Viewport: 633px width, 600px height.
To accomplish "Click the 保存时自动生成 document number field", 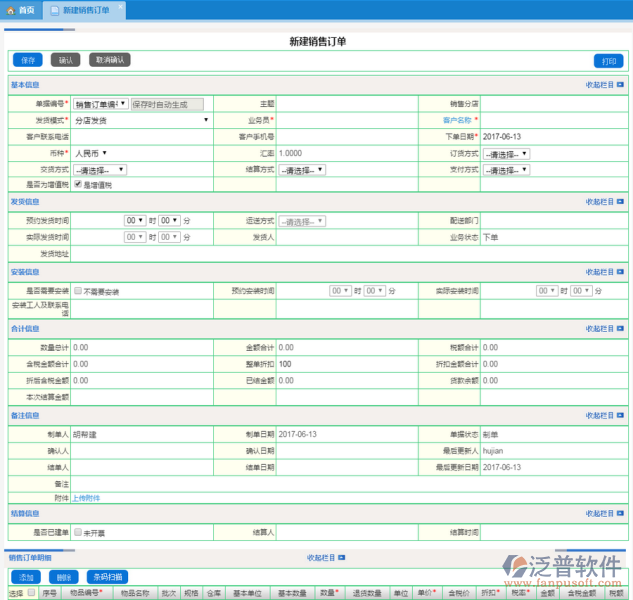I will 167,104.
